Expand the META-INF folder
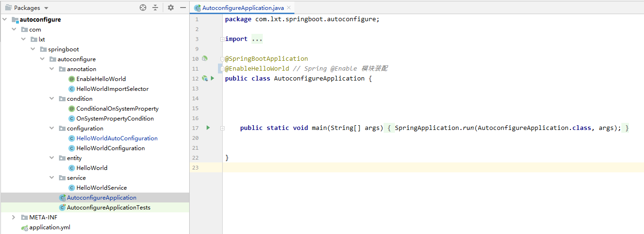 (x=14, y=217)
